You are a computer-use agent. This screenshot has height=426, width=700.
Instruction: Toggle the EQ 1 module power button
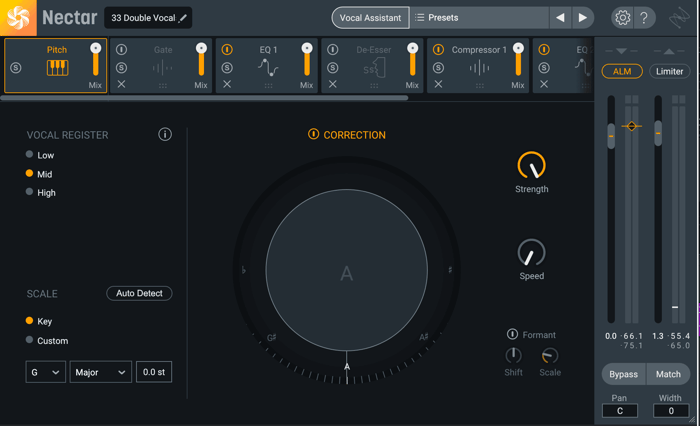(227, 50)
